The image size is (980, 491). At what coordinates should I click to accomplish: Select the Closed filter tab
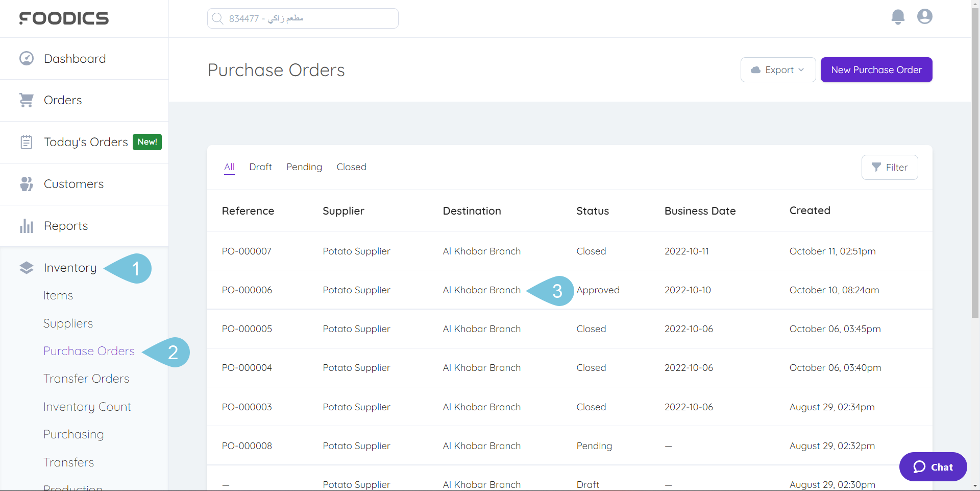(351, 167)
